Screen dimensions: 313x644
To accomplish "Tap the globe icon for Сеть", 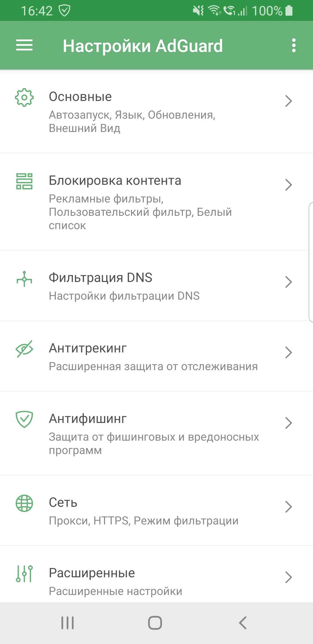I will click(24, 503).
